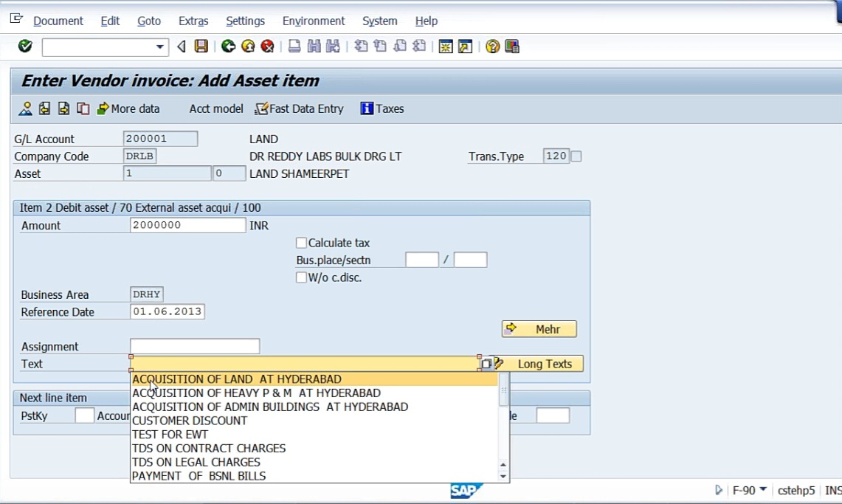Click the green checkmark Enter icon

[x=25, y=46]
